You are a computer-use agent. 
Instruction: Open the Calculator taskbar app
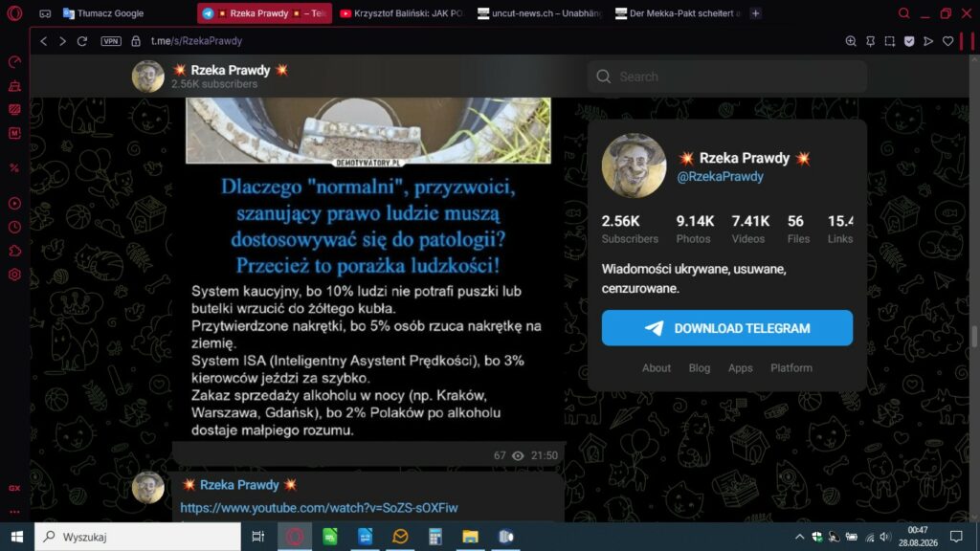435,537
